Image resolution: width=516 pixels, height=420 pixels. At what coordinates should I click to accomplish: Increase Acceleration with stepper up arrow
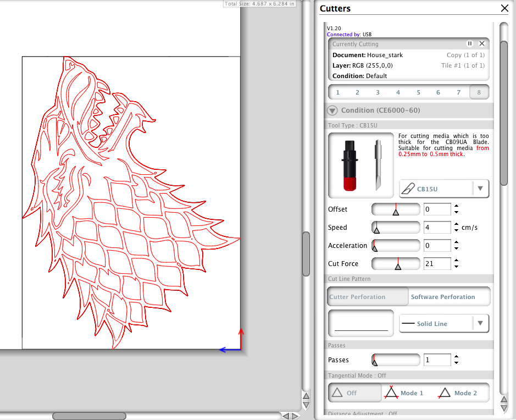(x=457, y=242)
